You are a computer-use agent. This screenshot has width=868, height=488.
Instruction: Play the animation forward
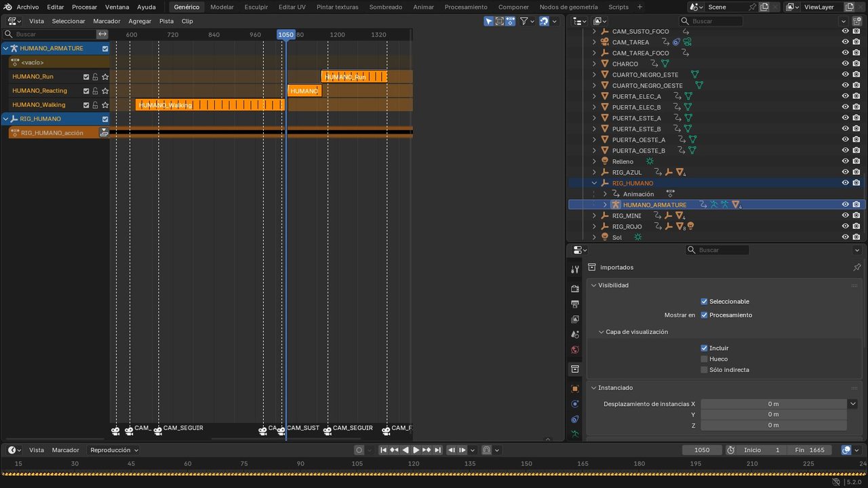pyautogui.click(x=416, y=450)
